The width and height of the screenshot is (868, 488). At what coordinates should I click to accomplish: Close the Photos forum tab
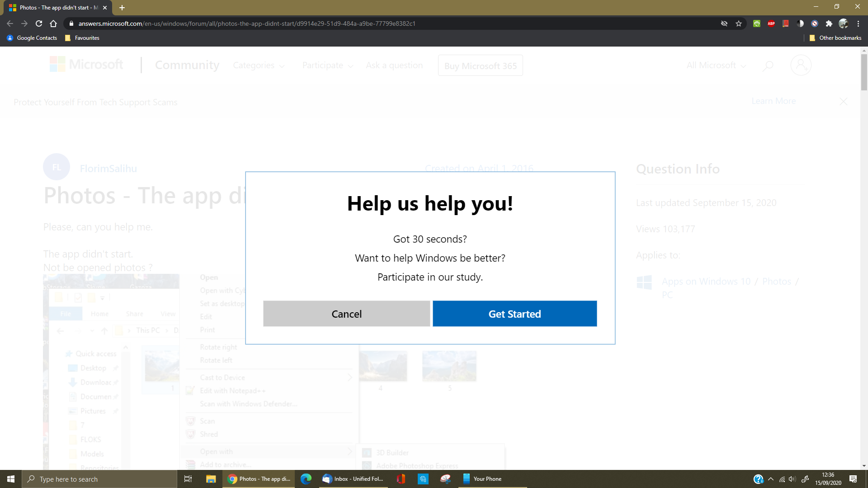pos(105,8)
